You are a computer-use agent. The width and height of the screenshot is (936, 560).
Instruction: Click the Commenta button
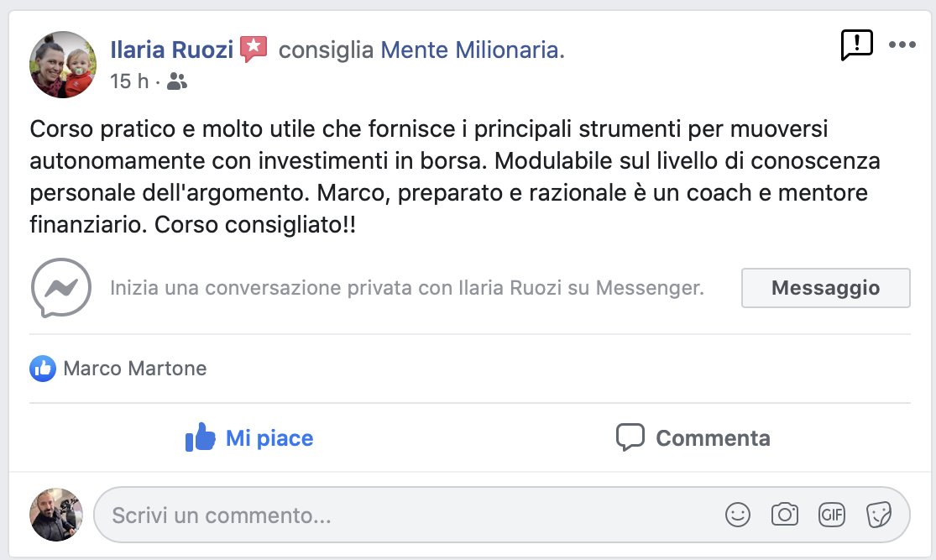tap(693, 437)
